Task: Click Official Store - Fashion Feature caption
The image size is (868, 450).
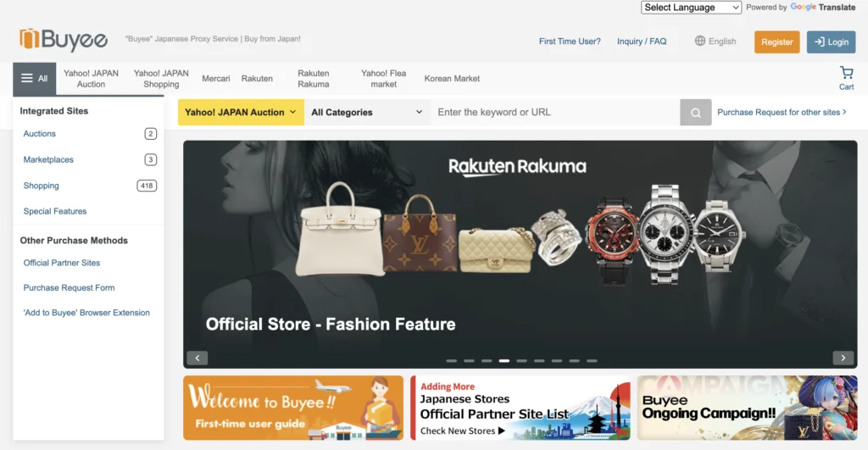Action: coord(331,325)
